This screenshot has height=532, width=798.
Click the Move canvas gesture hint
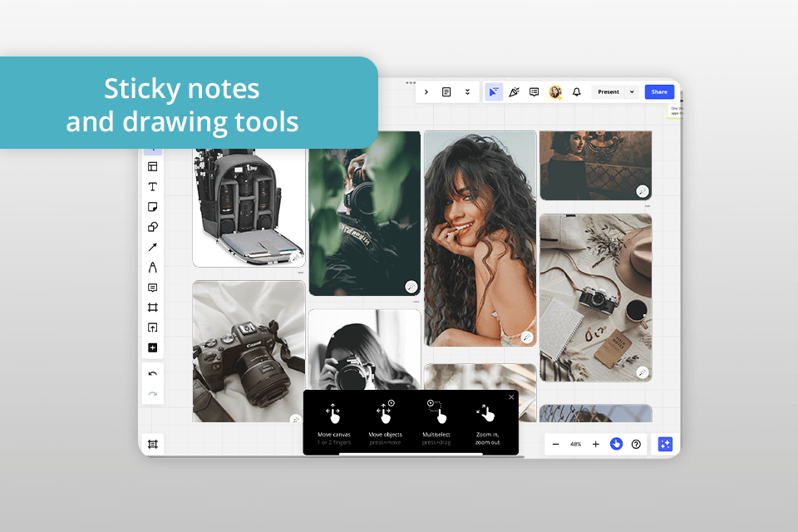click(334, 423)
